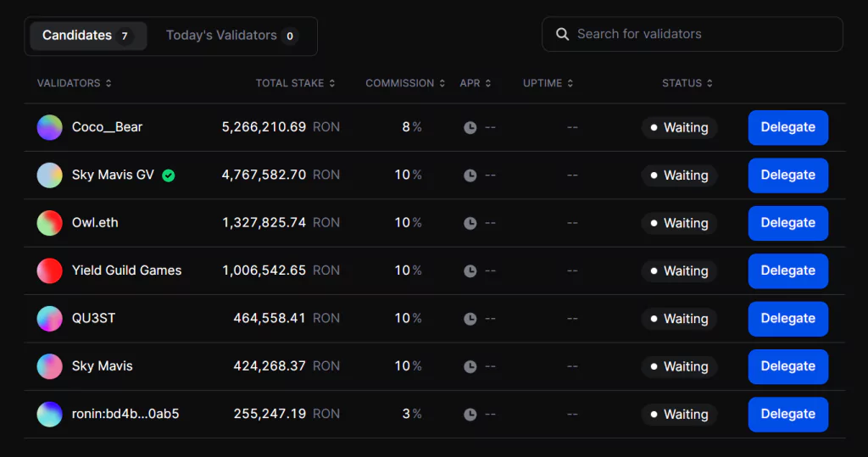The width and height of the screenshot is (868, 457).
Task: Click the 4,767,582.70 RON stake value
Action: 281,175
